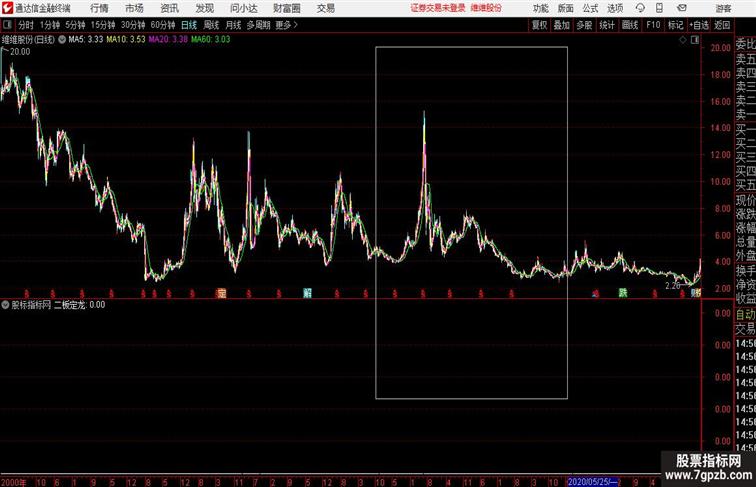Click the 现价 label in right panel
This screenshot has height=487, width=756.
tap(745, 200)
